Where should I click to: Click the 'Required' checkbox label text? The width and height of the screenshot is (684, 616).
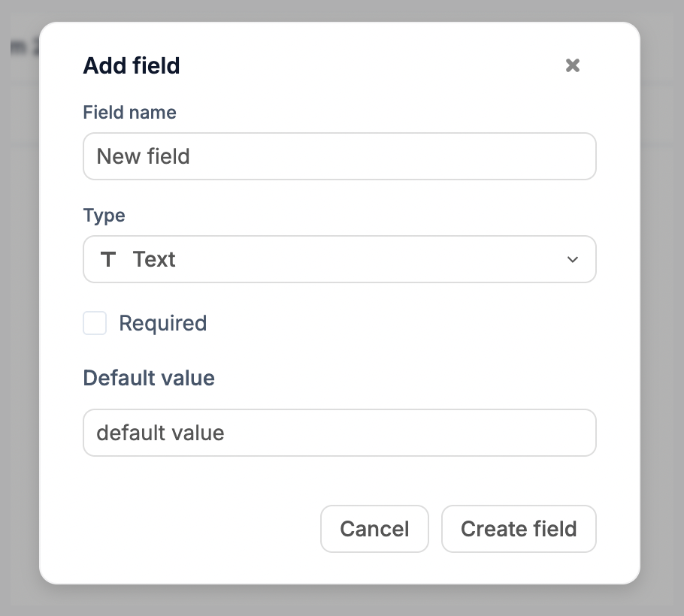(162, 324)
